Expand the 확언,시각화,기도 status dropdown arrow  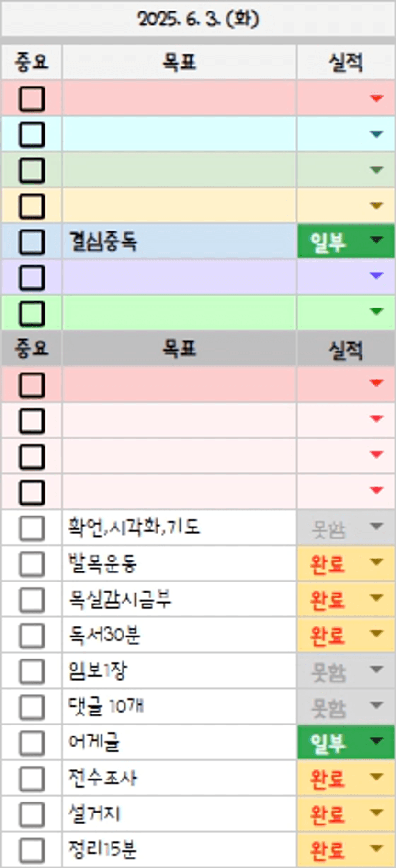coord(376,527)
